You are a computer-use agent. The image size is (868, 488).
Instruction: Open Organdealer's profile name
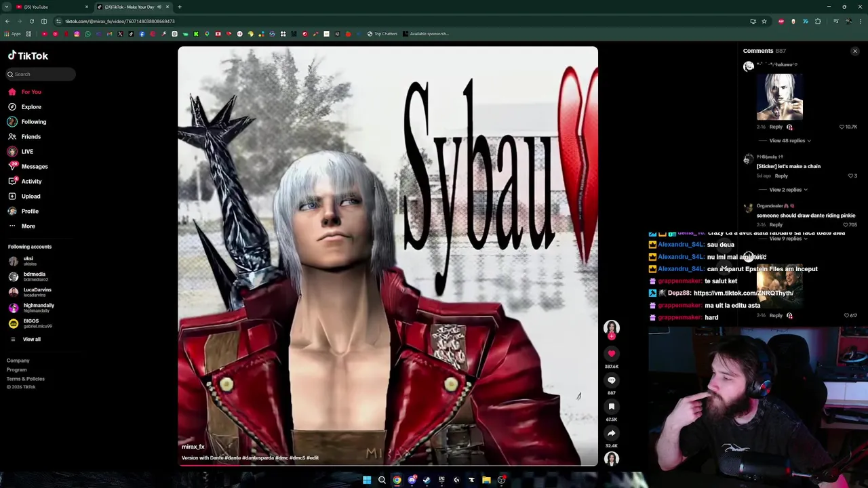(x=775, y=206)
